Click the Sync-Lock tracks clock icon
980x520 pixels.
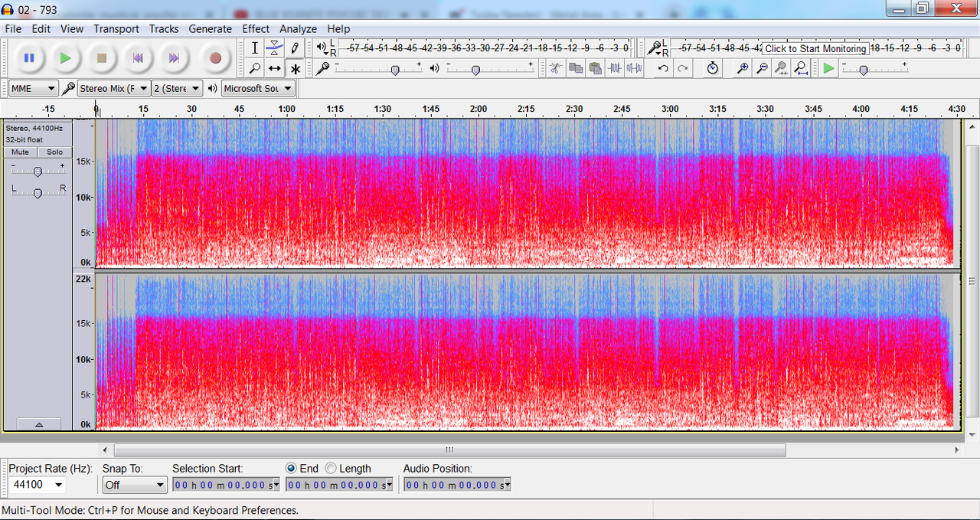coord(713,68)
